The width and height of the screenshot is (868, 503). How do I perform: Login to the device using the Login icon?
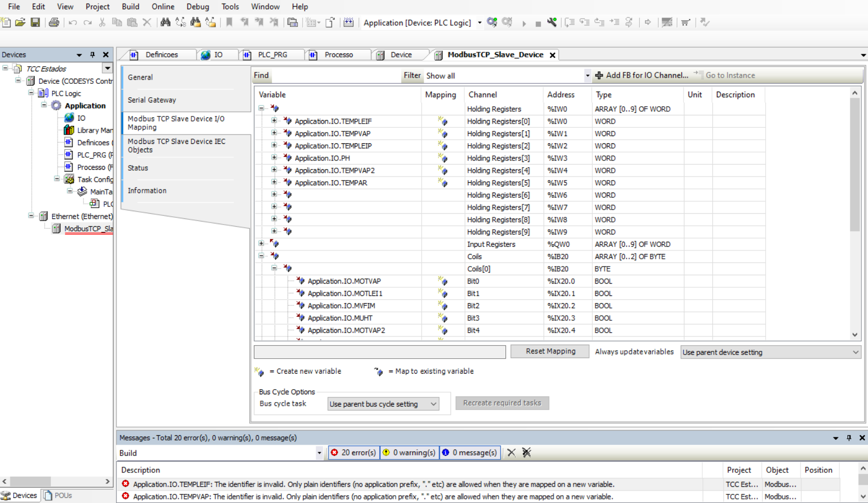(492, 22)
